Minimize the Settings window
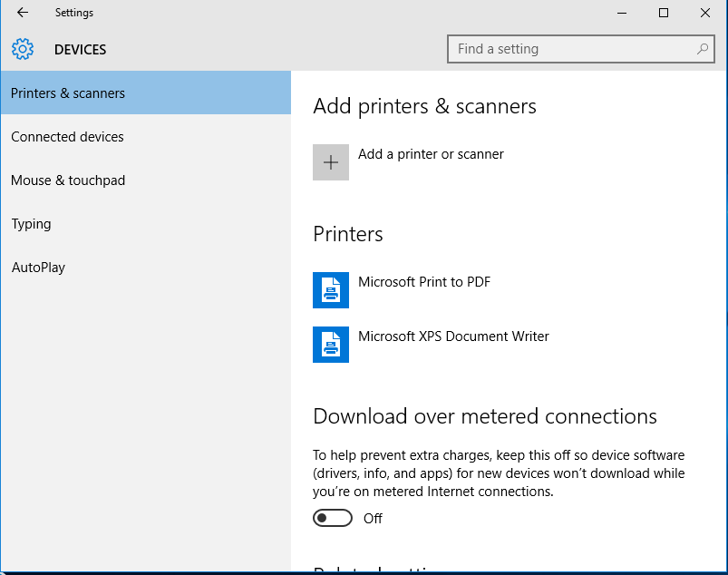Viewport: 728px width, 575px height. coord(622,13)
